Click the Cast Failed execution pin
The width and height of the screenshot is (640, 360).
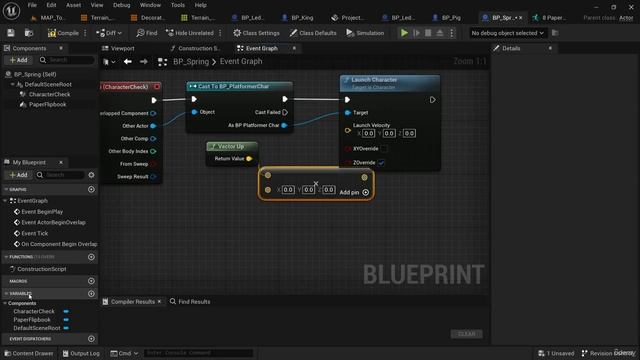tap(285, 112)
